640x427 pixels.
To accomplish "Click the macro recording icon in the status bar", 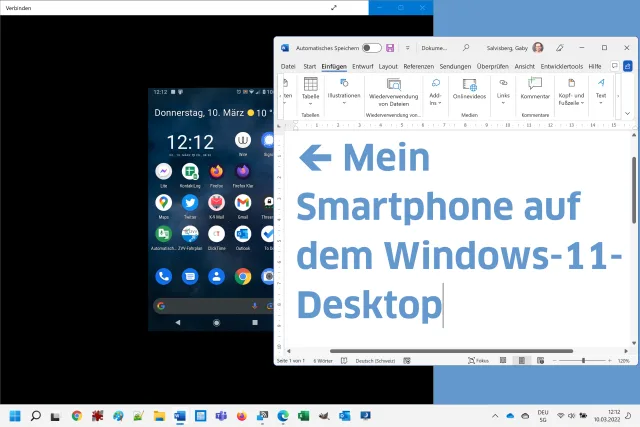I will point(407,361).
